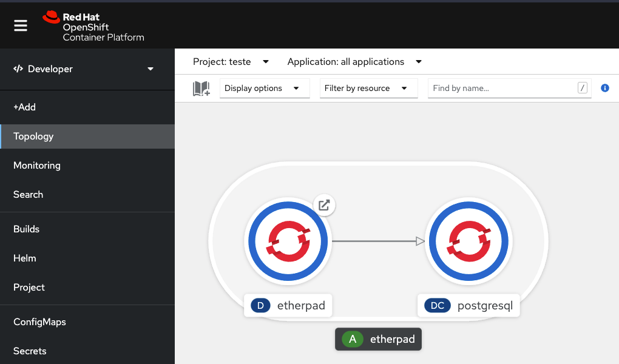Viewport: 619px width, 364px height.
Task: Select the etherpad deployment label
Action: [288, 306]
